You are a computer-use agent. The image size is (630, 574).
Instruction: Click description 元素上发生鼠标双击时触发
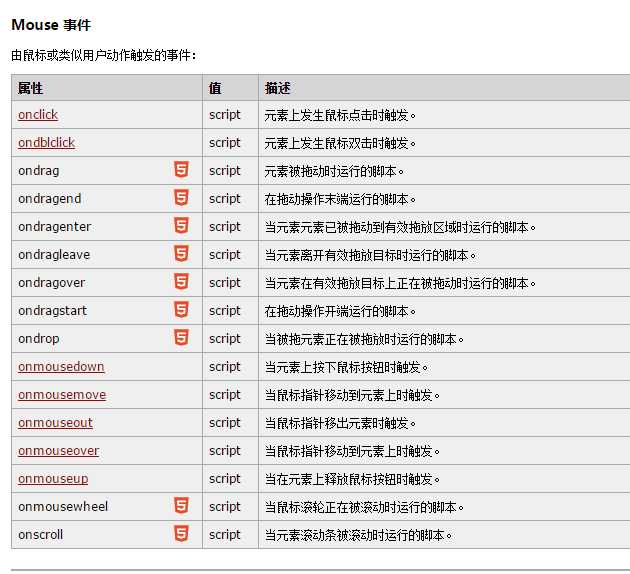tap(340, 143)
